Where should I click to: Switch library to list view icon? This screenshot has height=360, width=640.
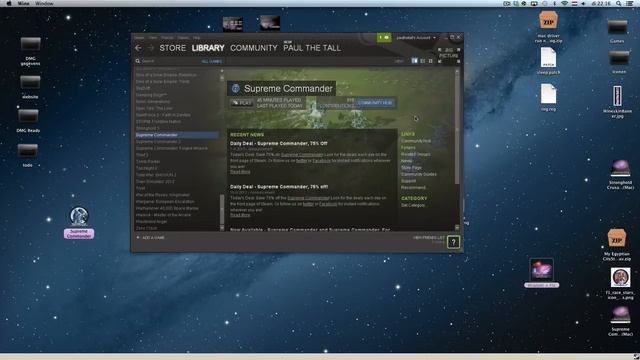(422, 61)
